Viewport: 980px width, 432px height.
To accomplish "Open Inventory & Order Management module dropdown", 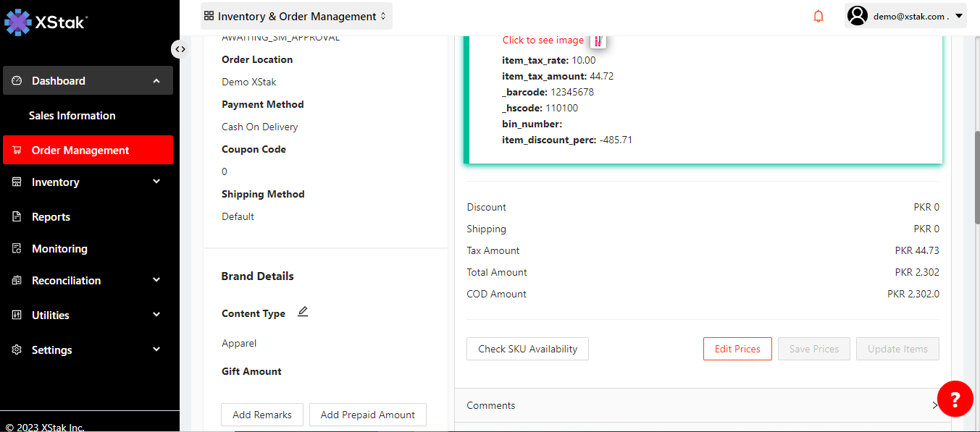I will [296, 16].
